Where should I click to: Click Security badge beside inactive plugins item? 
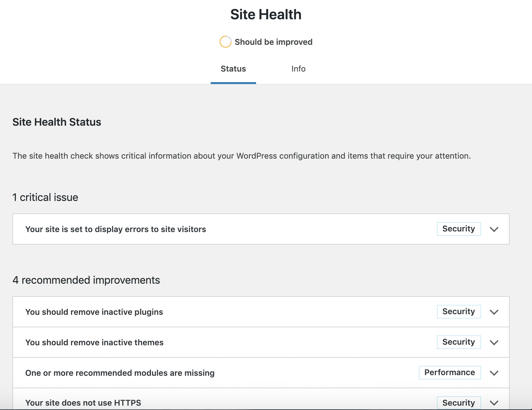tap(459, 311)
